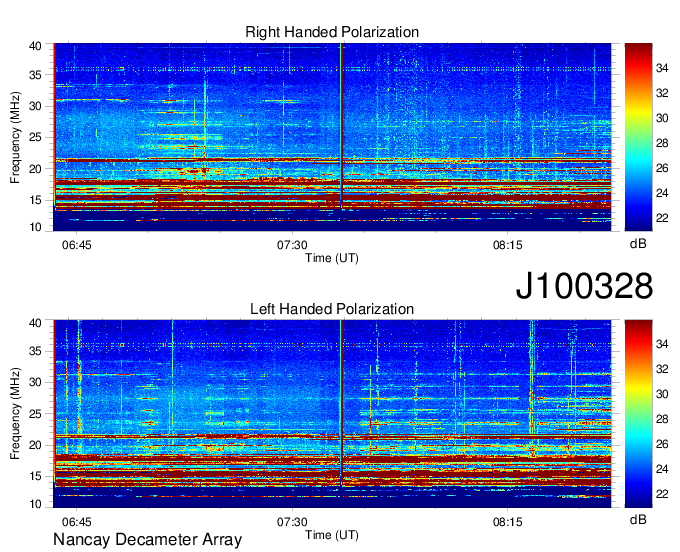Viewport: 680px width, 552px height.
Task: Click the "10" frequency tick of Right Handed plot
Action: [35, 227]
